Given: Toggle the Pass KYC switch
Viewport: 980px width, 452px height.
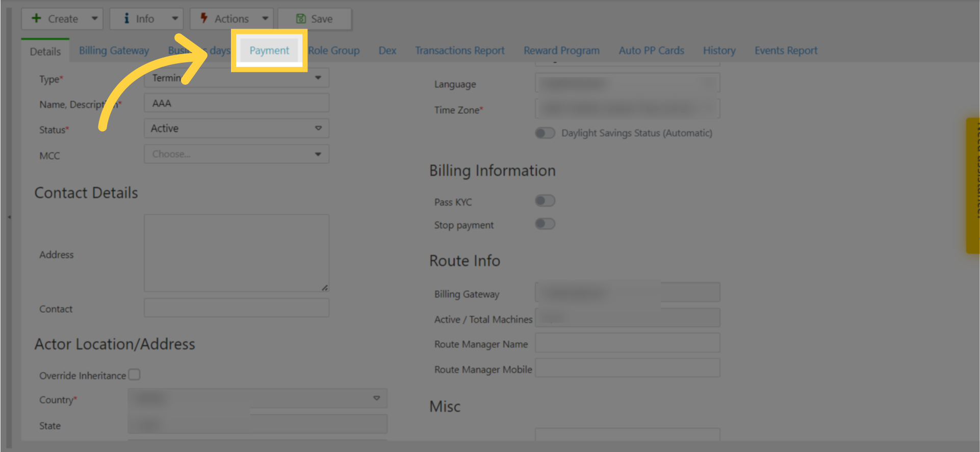Looking at the screenshot, I should tap(545, 200).
